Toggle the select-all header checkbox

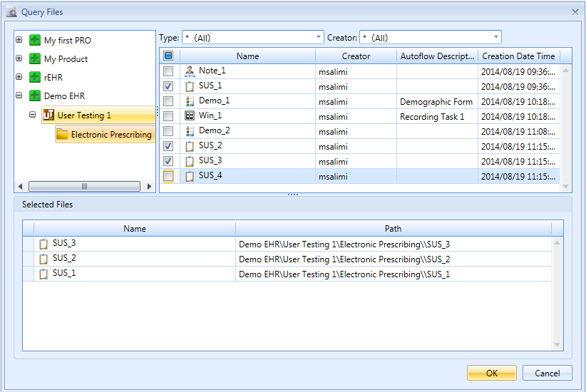pos(168,56)
